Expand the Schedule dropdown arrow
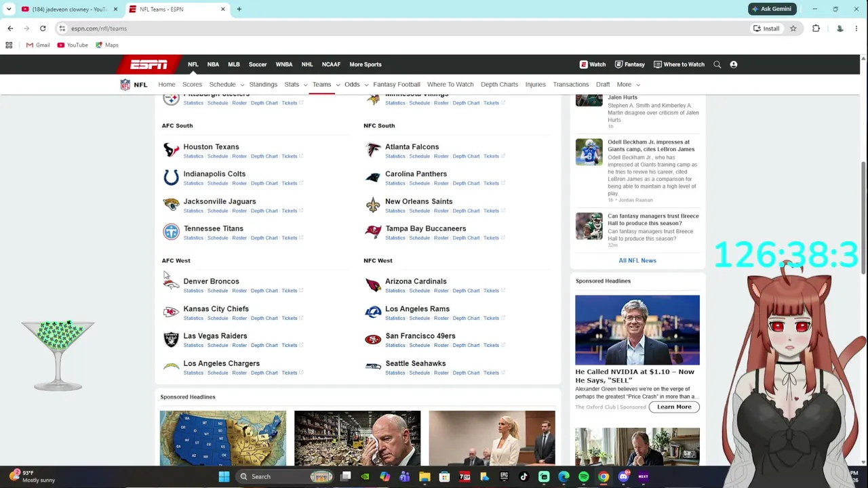The height and width of the screenshot is (488, 868). [241, 85]
